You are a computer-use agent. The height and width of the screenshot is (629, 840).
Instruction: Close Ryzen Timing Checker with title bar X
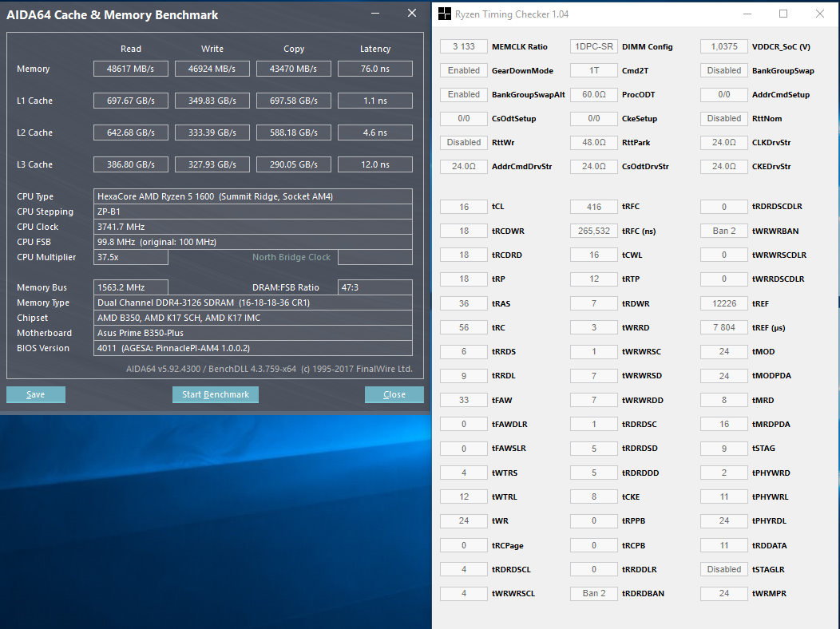(820, 14)
